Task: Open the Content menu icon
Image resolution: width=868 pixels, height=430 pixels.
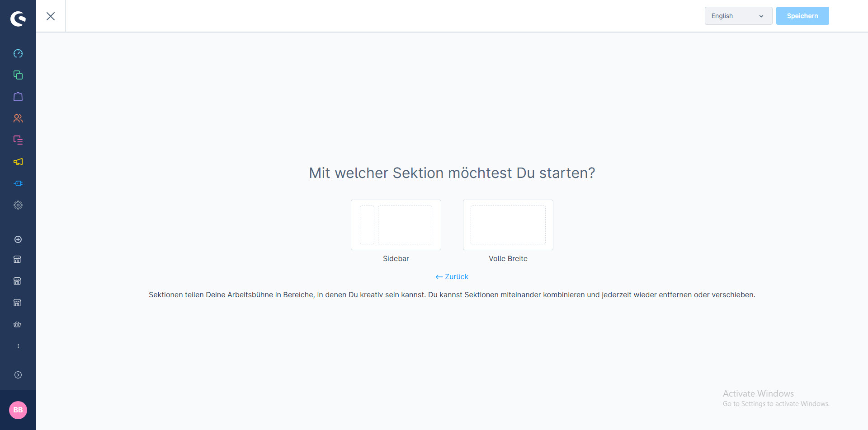Action: click(x=18, y=140)
